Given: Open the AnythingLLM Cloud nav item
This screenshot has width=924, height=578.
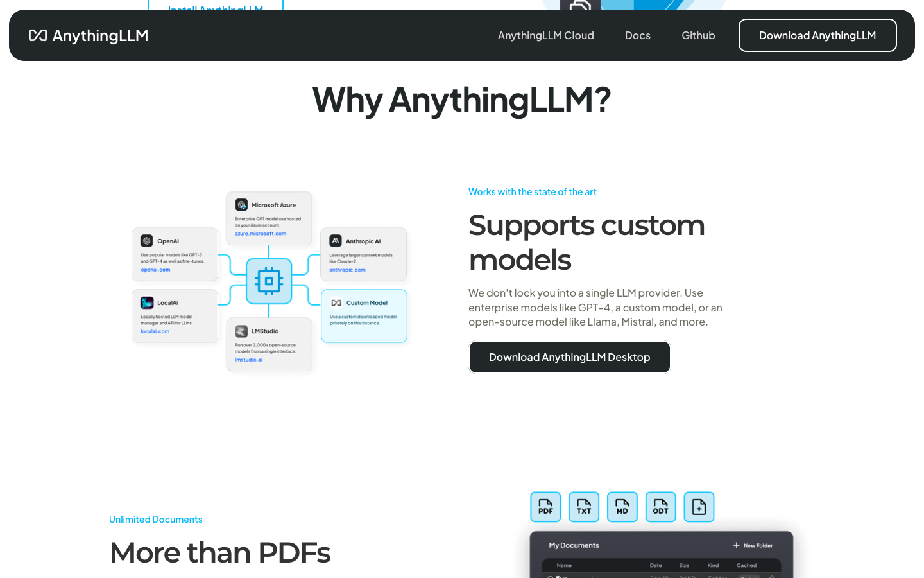Looking at the screenshot, I should (x=546, y=35).
